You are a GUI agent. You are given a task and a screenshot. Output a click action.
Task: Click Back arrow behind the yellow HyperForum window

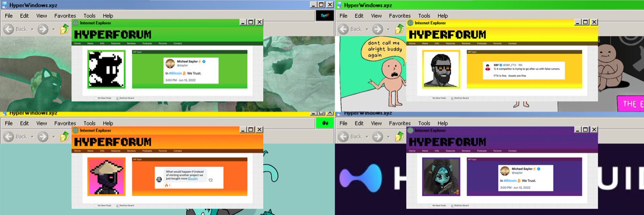pos(343,29)
